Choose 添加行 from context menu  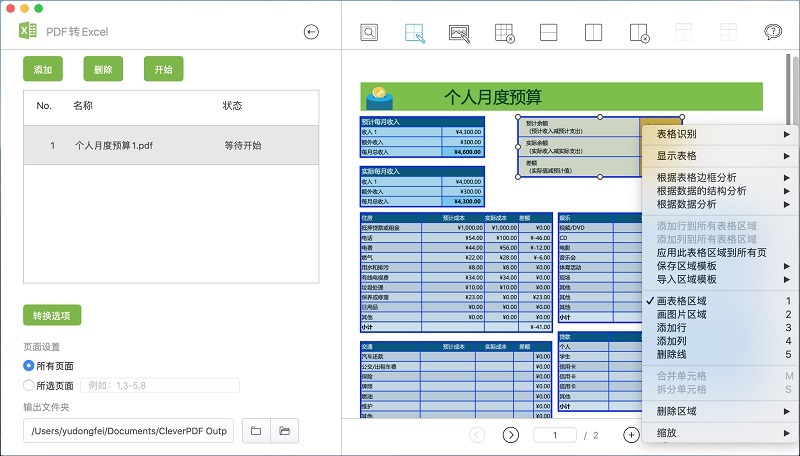720,327
